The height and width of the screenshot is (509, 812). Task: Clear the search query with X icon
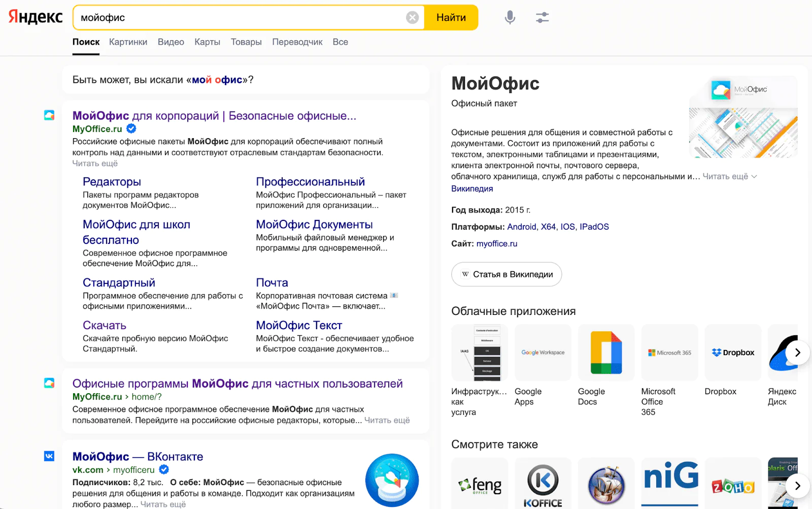click(413, 18)
